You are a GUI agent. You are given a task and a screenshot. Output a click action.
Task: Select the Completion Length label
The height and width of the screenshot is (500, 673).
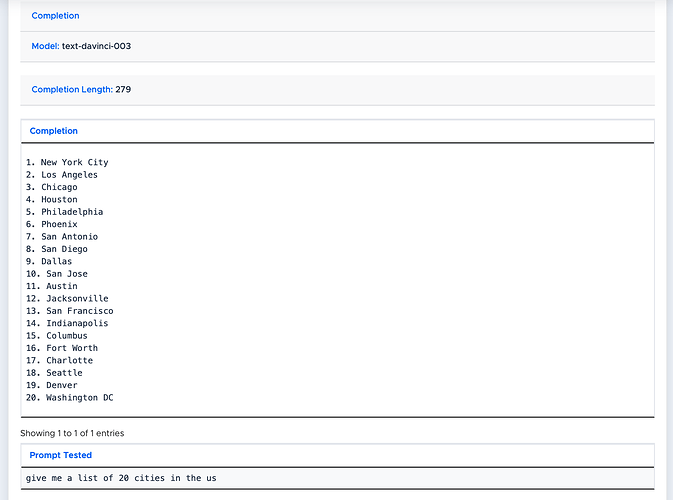[x=72, y=89]
